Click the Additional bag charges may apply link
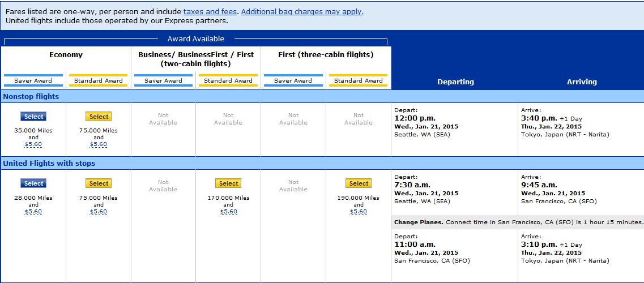This screenshot has height=283, width=644. point(302,11)
